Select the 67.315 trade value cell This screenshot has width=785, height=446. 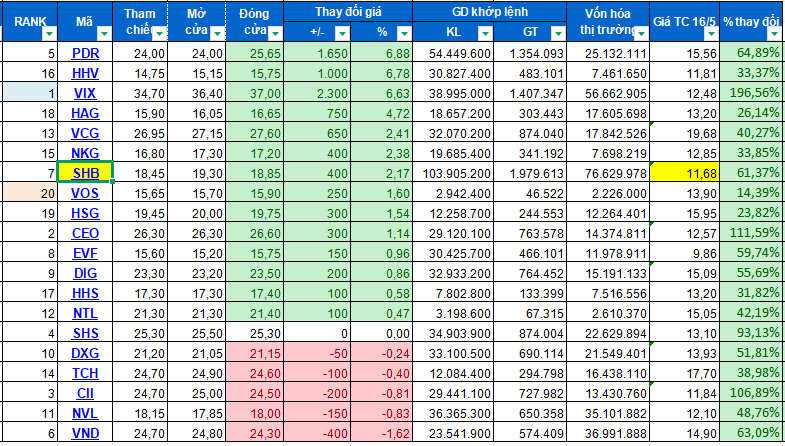(530, 313)
